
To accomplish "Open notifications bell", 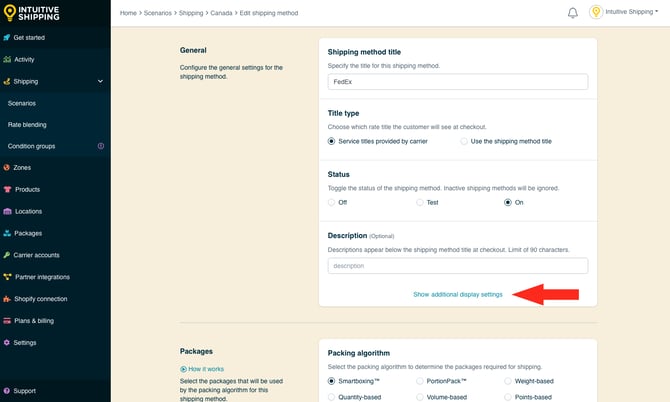I will tap(573, 13).
